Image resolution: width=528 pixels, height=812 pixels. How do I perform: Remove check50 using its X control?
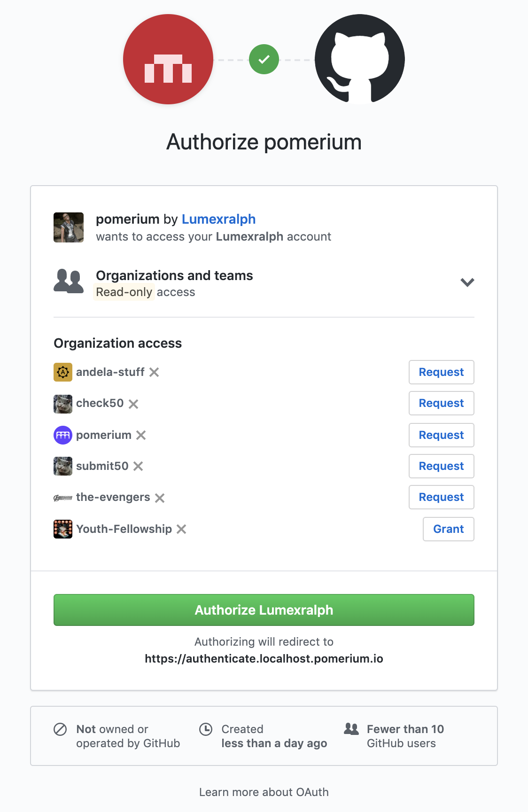134,404
